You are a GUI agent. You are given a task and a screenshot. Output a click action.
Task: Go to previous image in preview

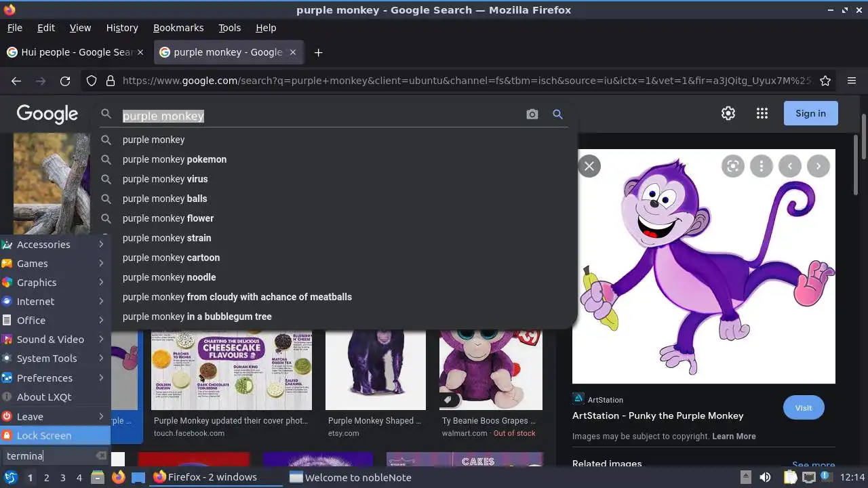[x=790, y=166]
